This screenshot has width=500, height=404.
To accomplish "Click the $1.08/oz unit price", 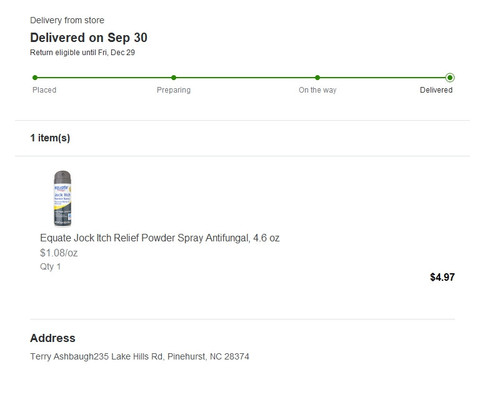I will point(59,253).
